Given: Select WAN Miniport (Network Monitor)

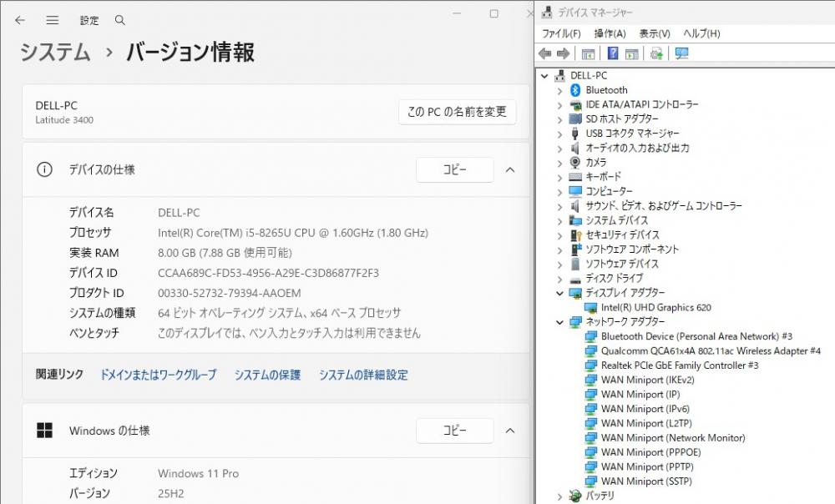Looking at the screenshot, I should [x=673, y=438].
